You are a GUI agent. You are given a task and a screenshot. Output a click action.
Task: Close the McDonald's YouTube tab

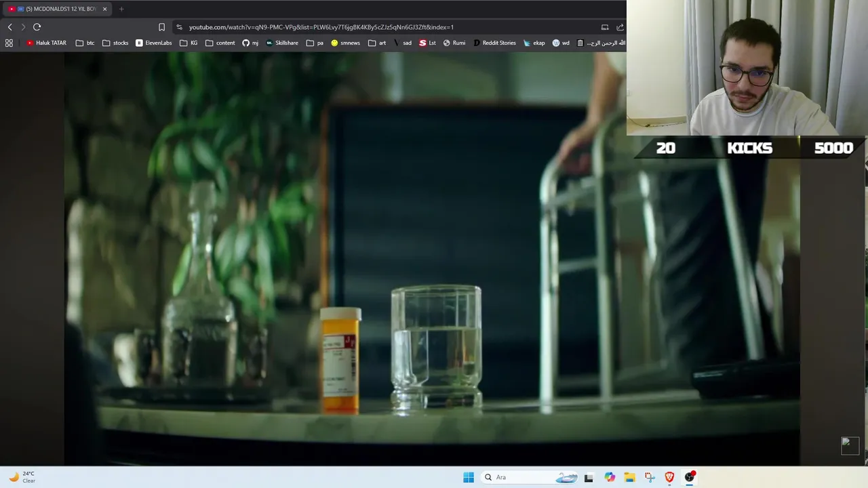pyautogui.click(x=104, y=9)
